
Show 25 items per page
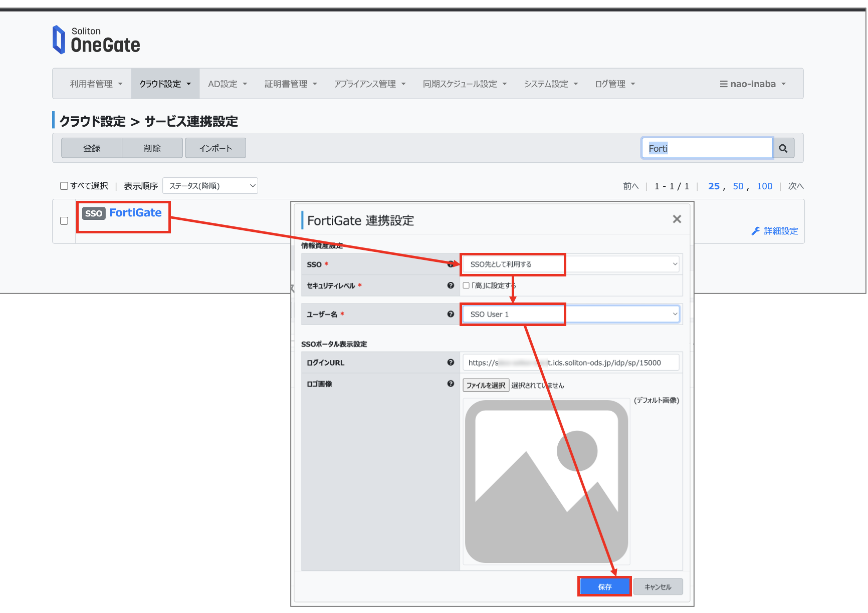[714, 186]
